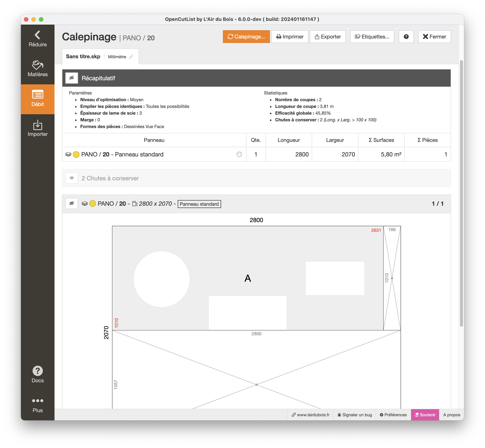Open the Matières section in sidebar
This screenshot has width=485, height=448.
tap(38, 69)
